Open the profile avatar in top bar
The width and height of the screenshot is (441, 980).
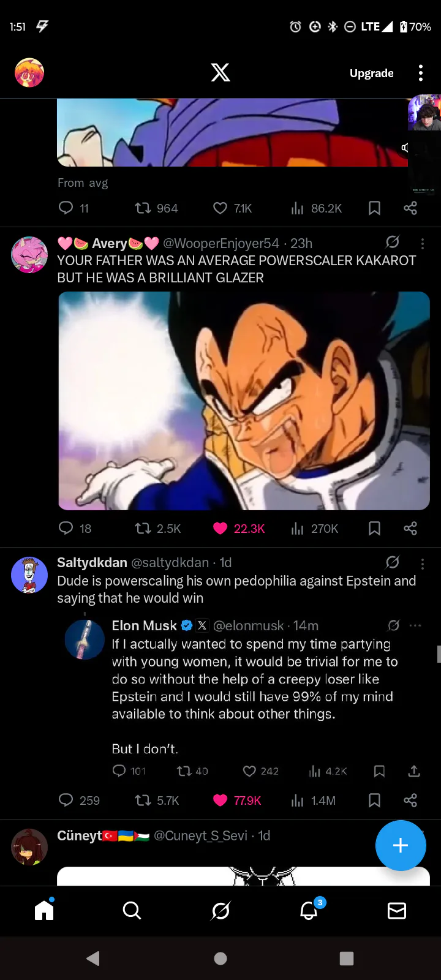29,73
